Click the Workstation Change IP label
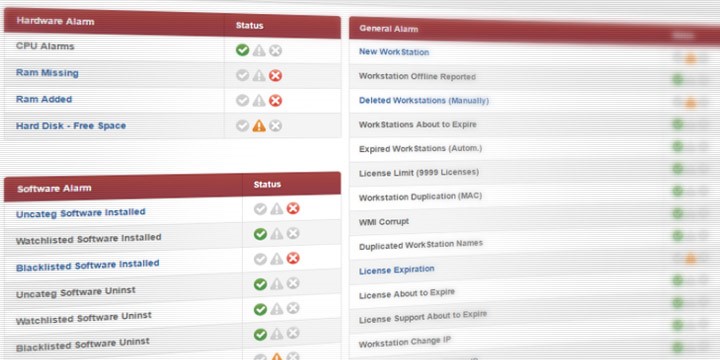 point(405,342)
